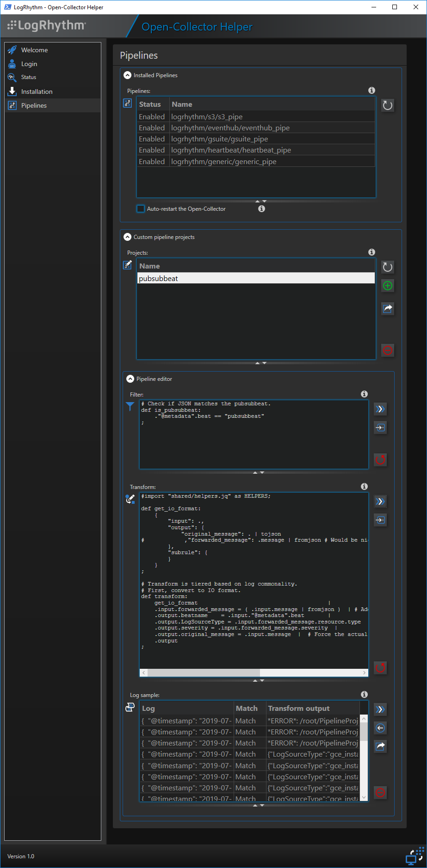The height and width of the screenshot is (868, 427).
Task: Click the info icon next to Auto-restart option
Action: 261,209
